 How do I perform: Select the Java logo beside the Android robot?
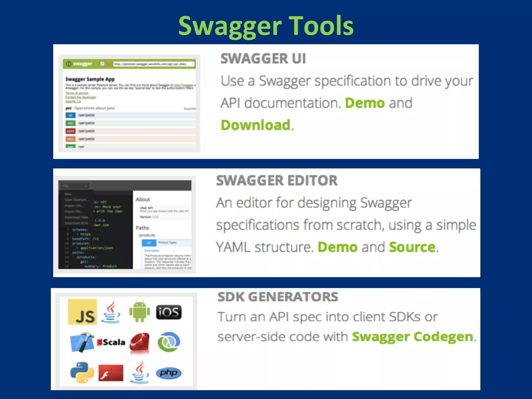111,312
